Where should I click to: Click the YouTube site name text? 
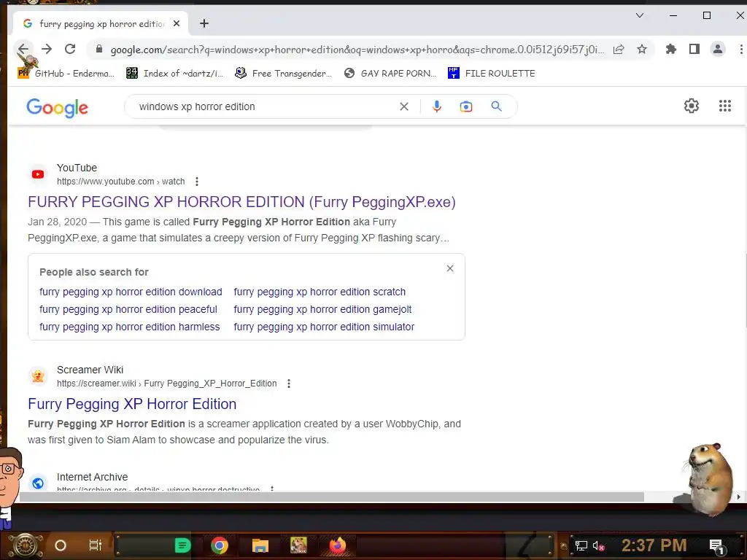(77, 168)
